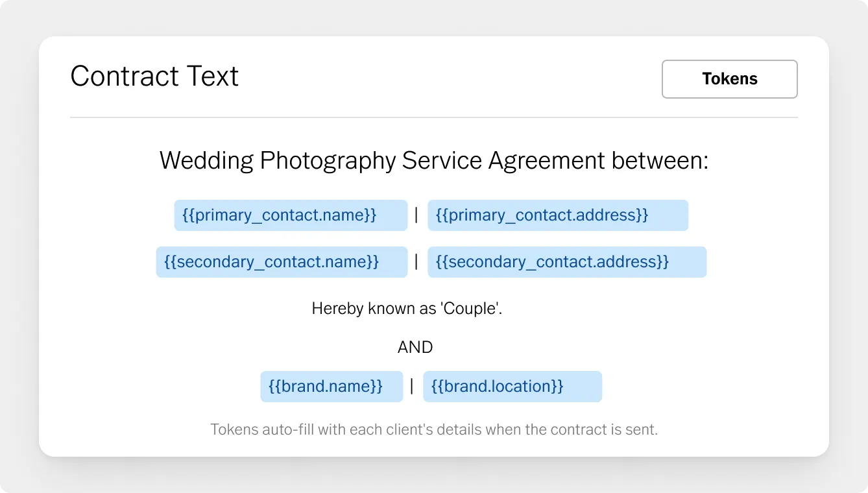Select the {{brand.name}} token
868x493 pixels.
tap(332, 387)
